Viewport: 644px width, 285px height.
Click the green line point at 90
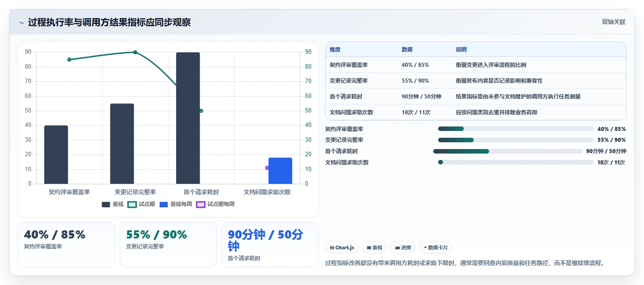135,52
